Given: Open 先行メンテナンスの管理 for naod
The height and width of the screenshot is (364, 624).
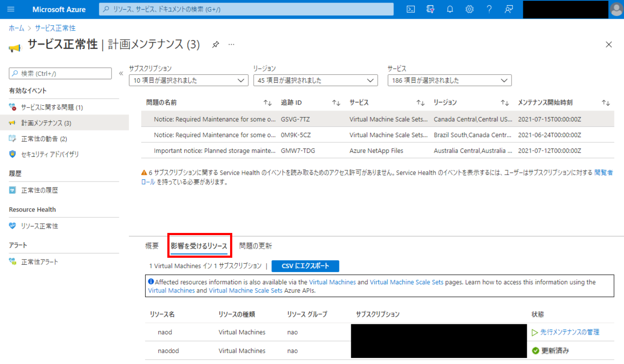Looking at the screenshot, I should click(570, 332).
